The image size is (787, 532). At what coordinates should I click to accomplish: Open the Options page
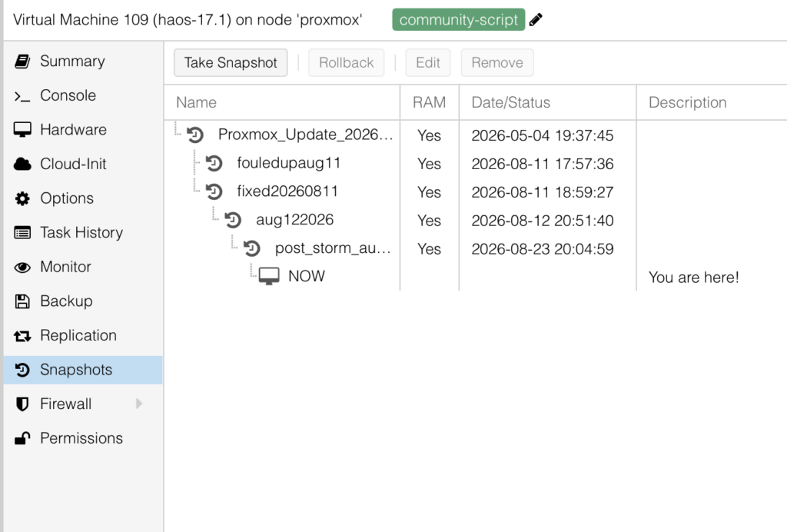pos(83,198)
